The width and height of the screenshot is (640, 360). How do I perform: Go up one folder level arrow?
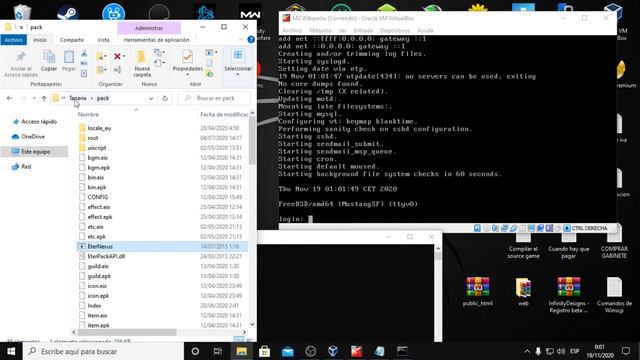coord(44,98)
